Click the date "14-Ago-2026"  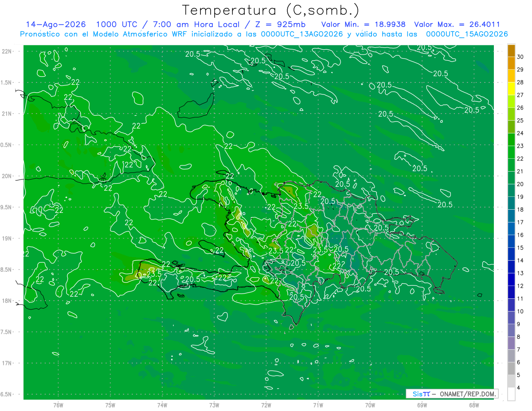click(x=56, y=24)
